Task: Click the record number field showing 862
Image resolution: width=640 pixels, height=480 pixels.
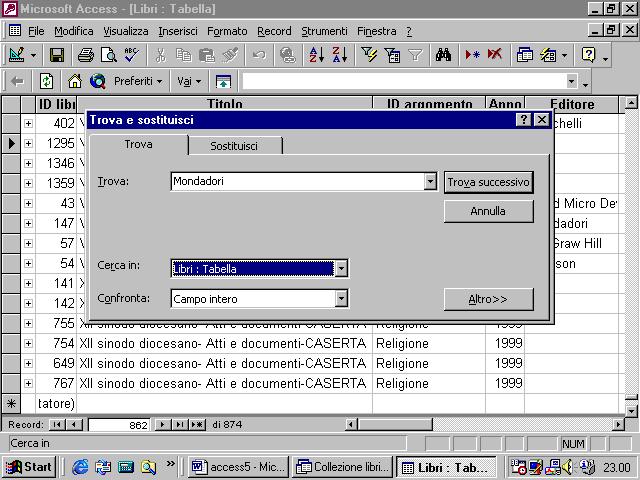Action: click(x=119, y=425)
